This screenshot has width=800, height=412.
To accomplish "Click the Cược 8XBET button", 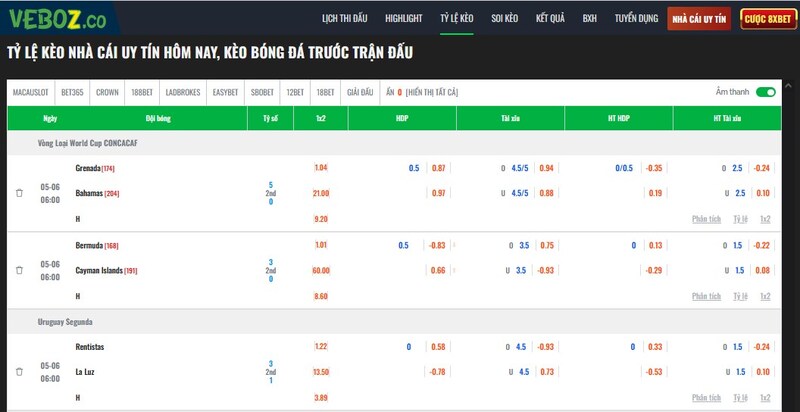I will [x=768, y=19].
